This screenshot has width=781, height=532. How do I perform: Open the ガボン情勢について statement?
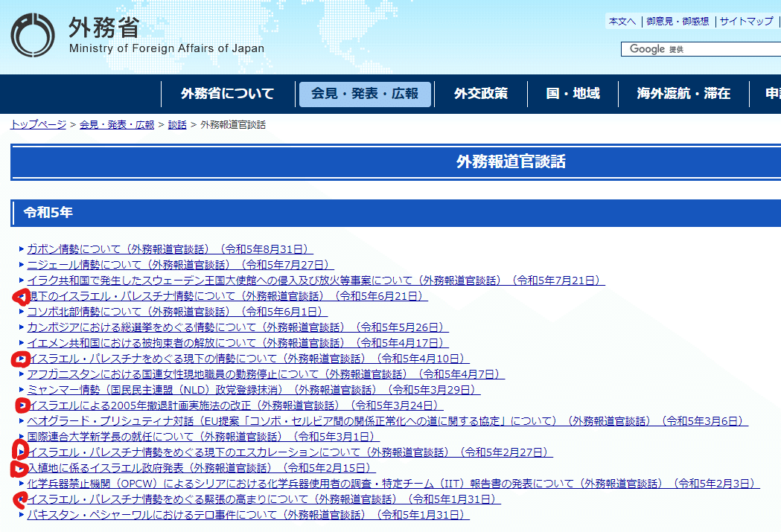(x=170, y=249)
